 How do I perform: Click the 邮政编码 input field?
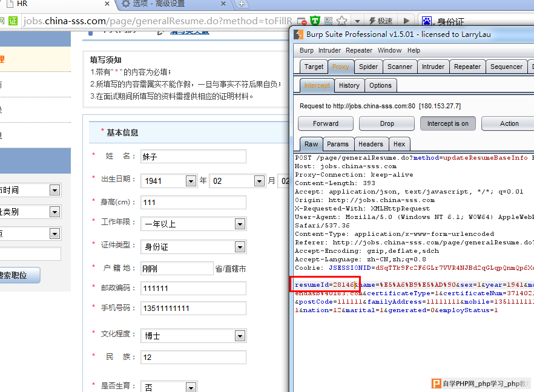pos(193,288)
